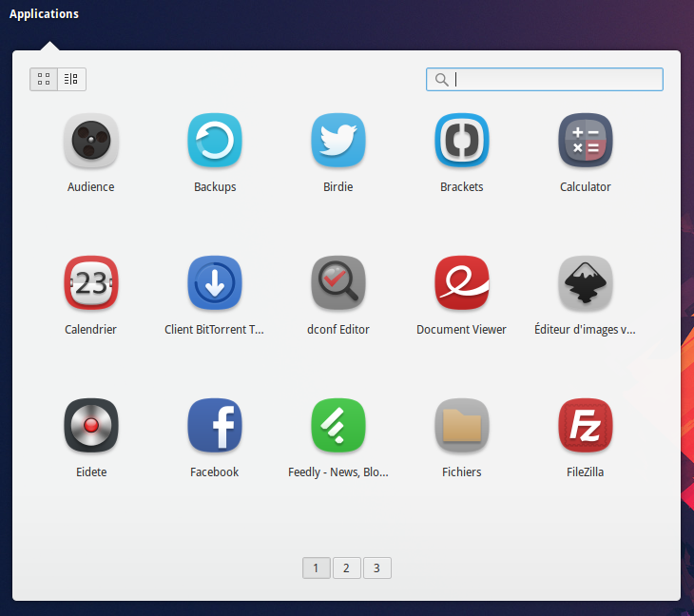Image resolution: width=694 pixels, height=616 pixels.
Task: Go to page 3 of applications
Action: coord(377,568)
